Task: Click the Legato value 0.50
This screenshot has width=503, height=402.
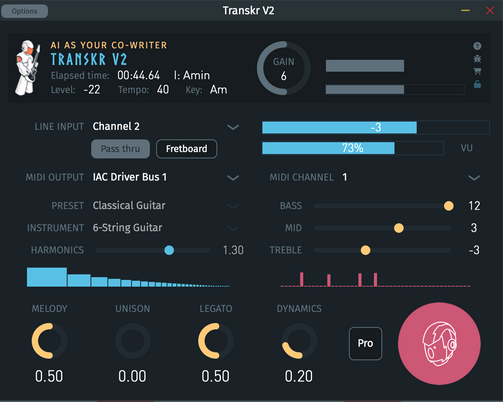Action: point(215,376)
